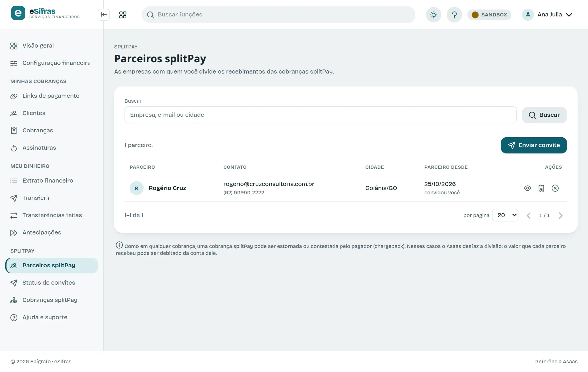This screenshot has width=588, height=372.
Task: Click date 25/10/2026
Action: coord(440,184)
